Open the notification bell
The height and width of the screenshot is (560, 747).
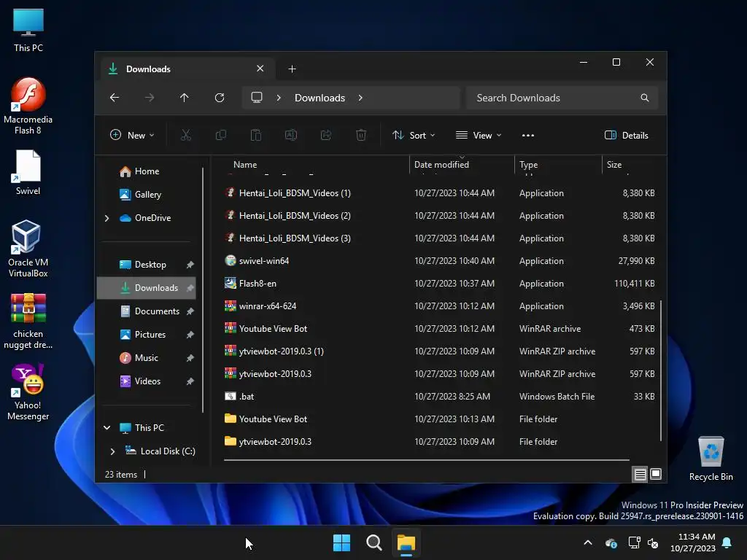point(727,542)
